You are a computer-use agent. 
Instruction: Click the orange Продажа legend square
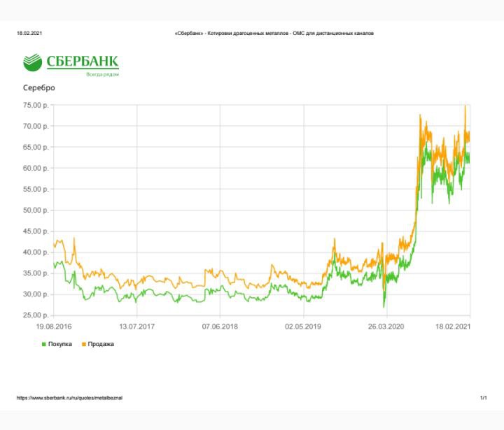tap(84, 344)
